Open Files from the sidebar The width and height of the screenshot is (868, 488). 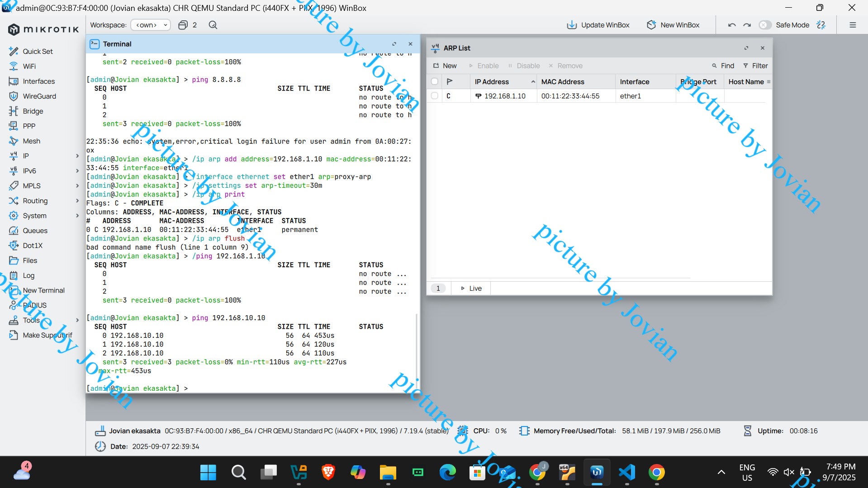click(x=30, y=261)
